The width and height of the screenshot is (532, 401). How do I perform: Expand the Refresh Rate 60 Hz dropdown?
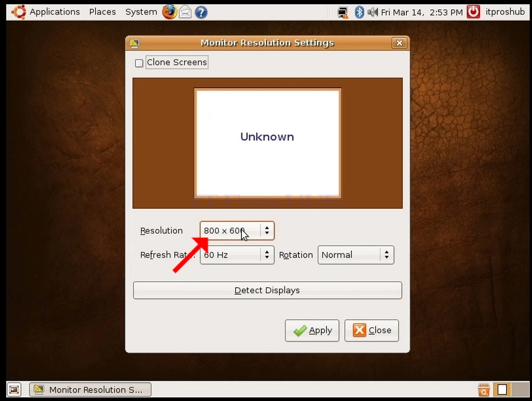[237, 255]
